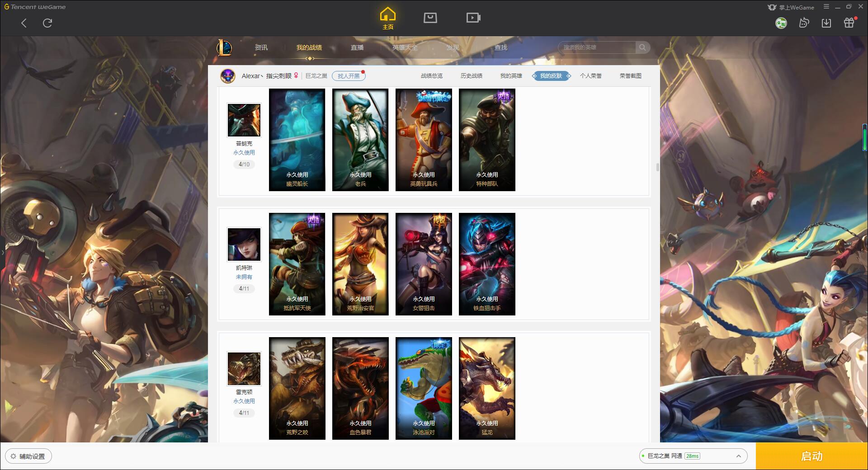Refresh the page with reload icon
Screen dimensions: 868x470
[x=47, y=23]
